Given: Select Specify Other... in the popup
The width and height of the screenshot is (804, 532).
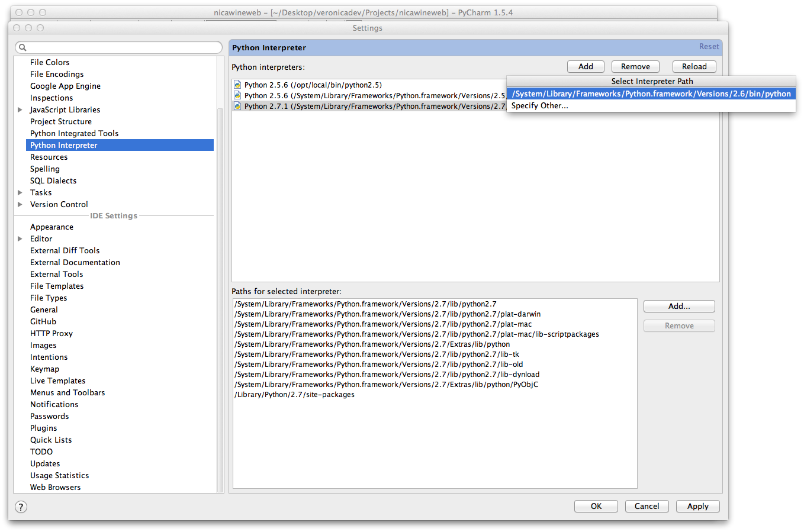Looking at the screenshot, I should click(651, 105).
